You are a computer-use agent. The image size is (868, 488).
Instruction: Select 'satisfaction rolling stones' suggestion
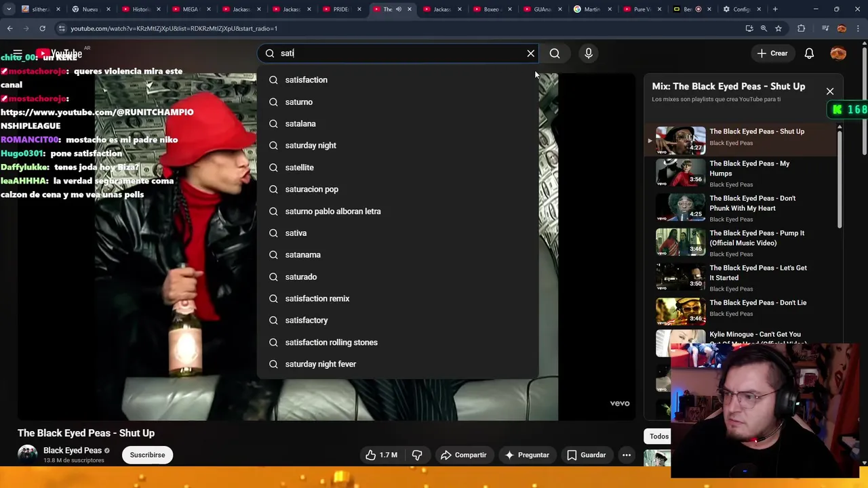(x=397, y=342)
